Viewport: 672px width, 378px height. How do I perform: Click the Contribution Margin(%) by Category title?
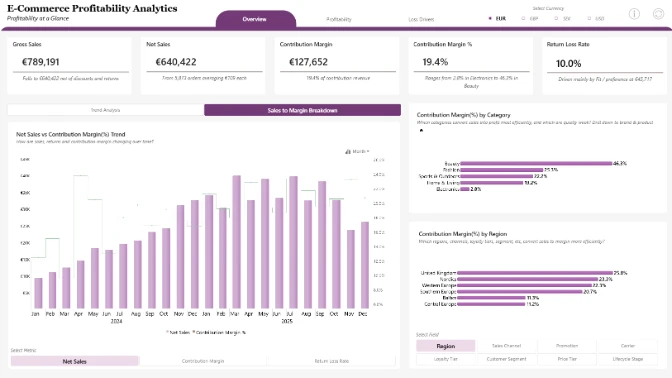[x=464, y=115]
